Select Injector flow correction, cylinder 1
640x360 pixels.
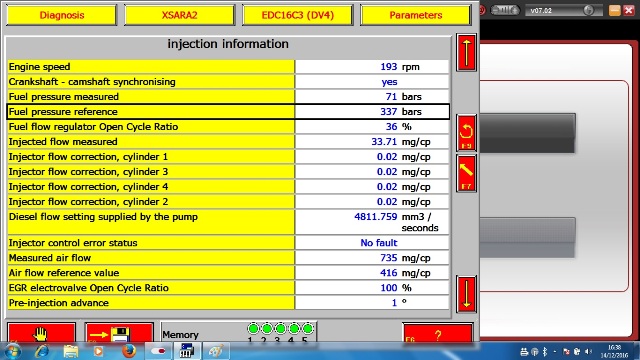coord(229,157)
